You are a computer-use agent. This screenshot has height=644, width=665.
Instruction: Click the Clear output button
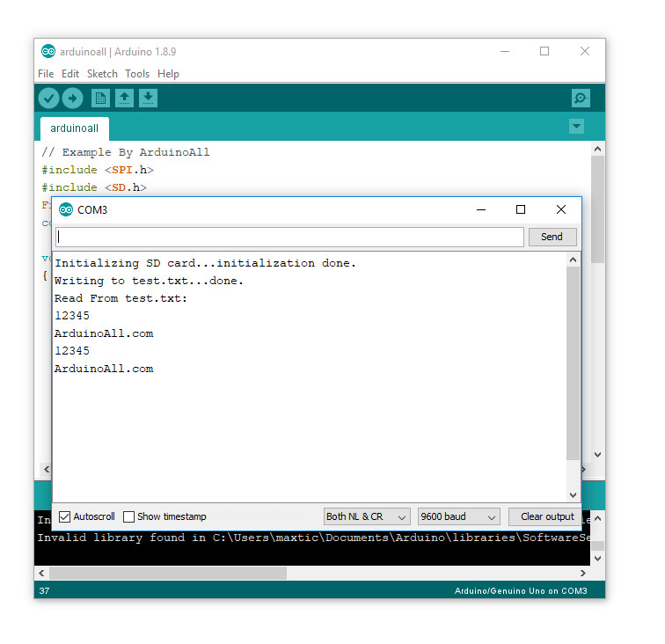point(547,516)
